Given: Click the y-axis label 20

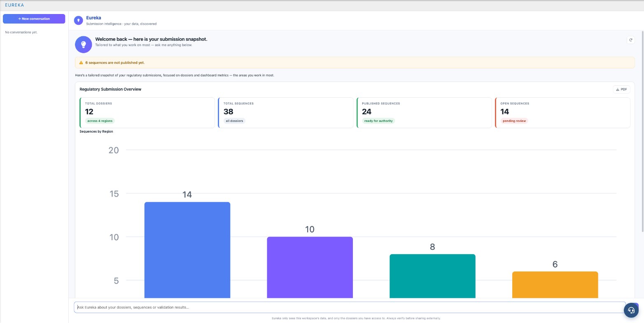Looking at the screenshot, I should tap(114, 150).
